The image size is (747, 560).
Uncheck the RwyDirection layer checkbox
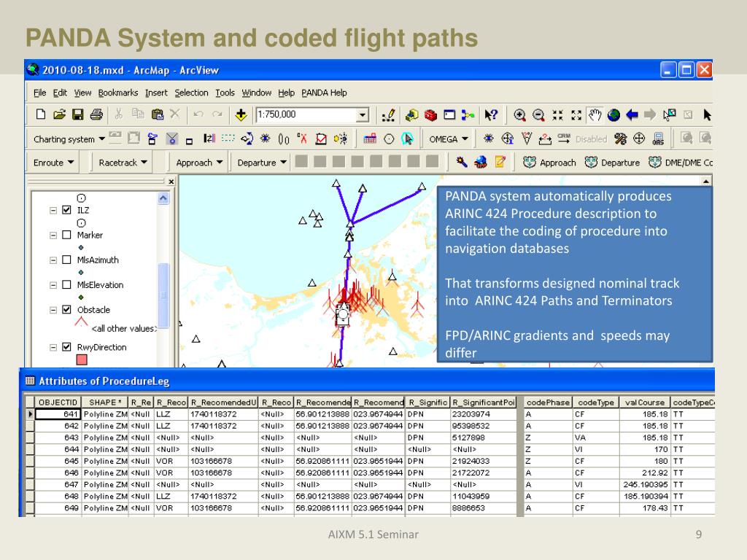[66, 346]
